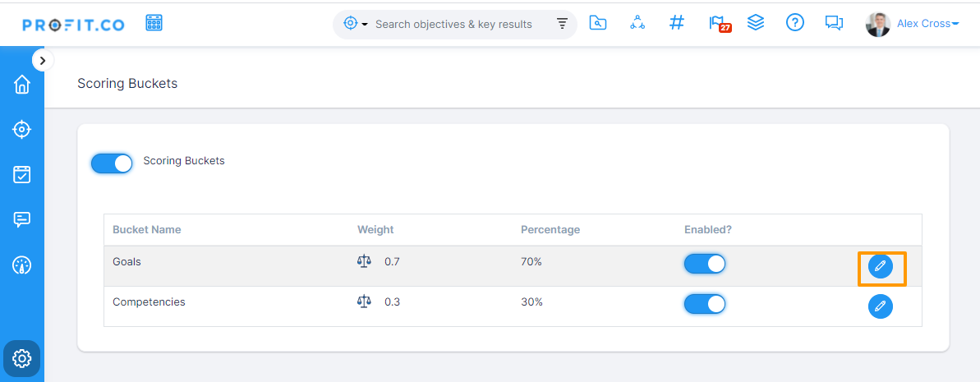Click the home icon in sidebar
This screenshot has width=980, height=382.
(22, 85)
